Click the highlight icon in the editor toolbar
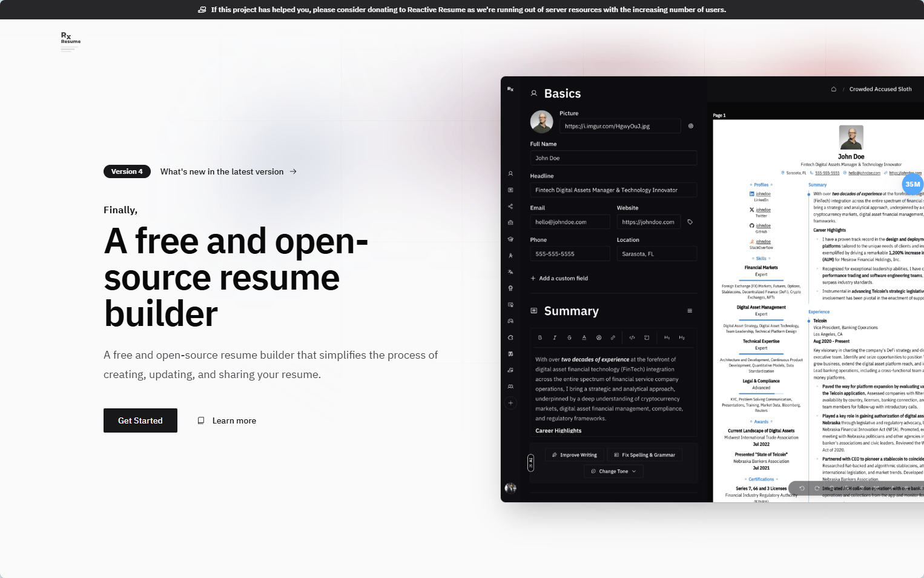The height and width of the screenshot is (578, 924). 599,337
